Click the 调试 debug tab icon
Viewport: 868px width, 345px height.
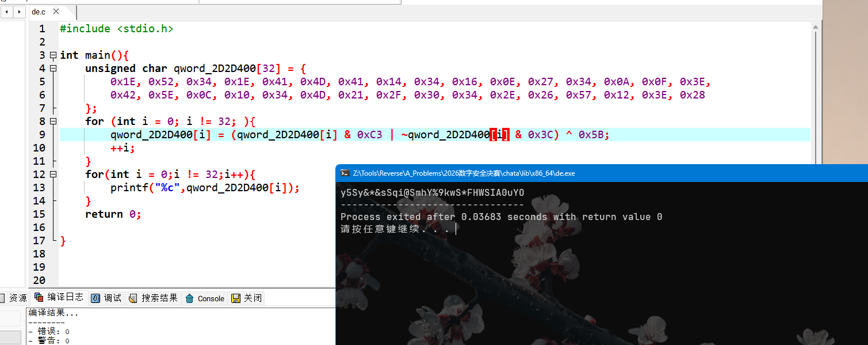coord(95,298)
